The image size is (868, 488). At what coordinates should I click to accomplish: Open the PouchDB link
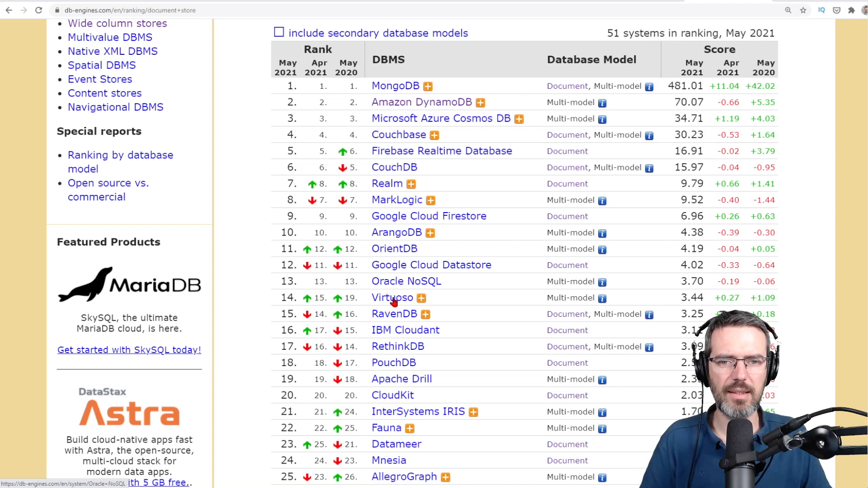coord(393,363)
